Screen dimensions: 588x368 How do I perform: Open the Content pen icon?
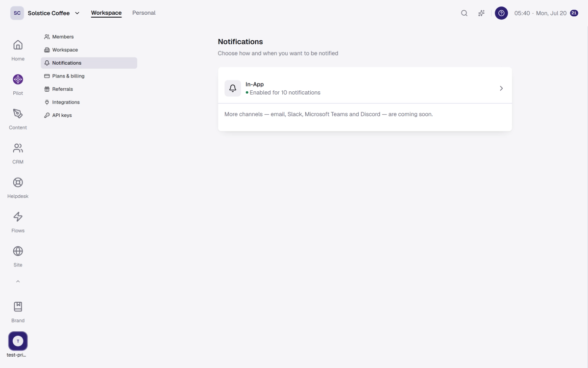[18, 114]
